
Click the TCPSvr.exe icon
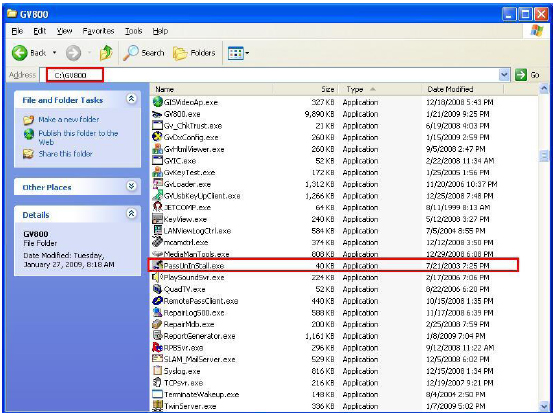157,383
